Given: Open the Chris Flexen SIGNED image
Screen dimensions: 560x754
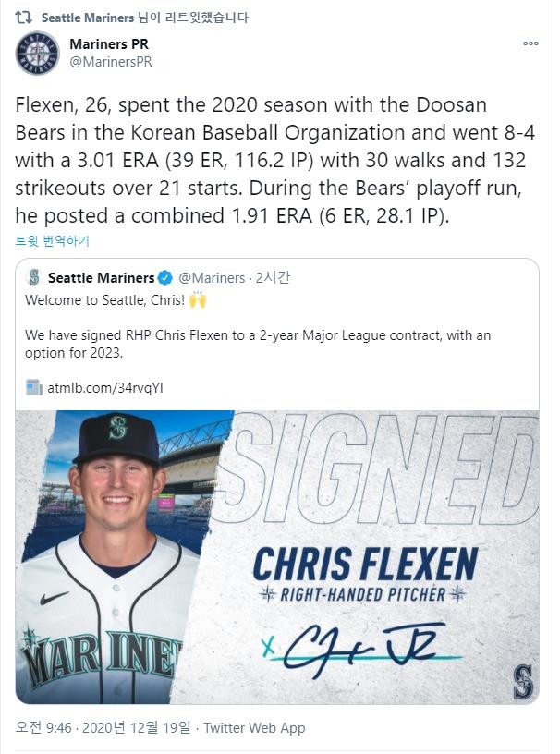Looking at the screenshot, I should [277, 554].
